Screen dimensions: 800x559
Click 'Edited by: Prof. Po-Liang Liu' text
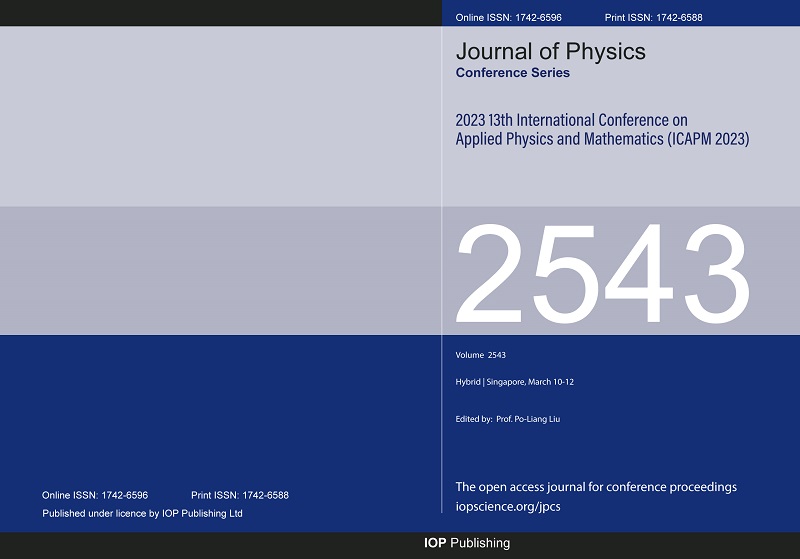coord(508,419)
